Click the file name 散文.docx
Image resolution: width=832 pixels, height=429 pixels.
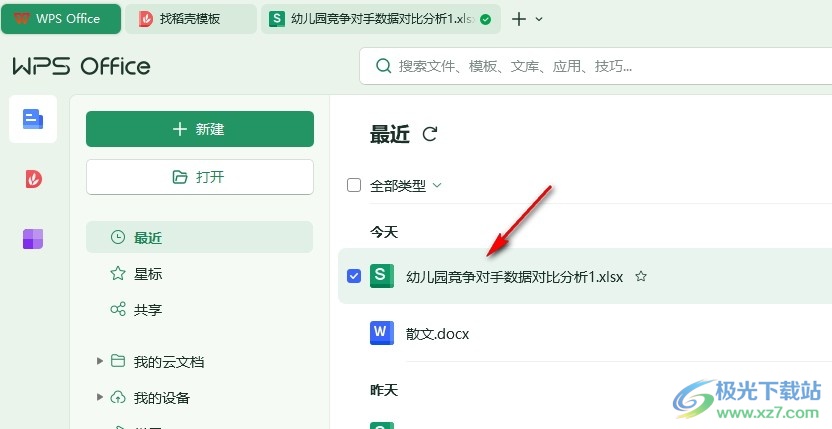[438, 334]
